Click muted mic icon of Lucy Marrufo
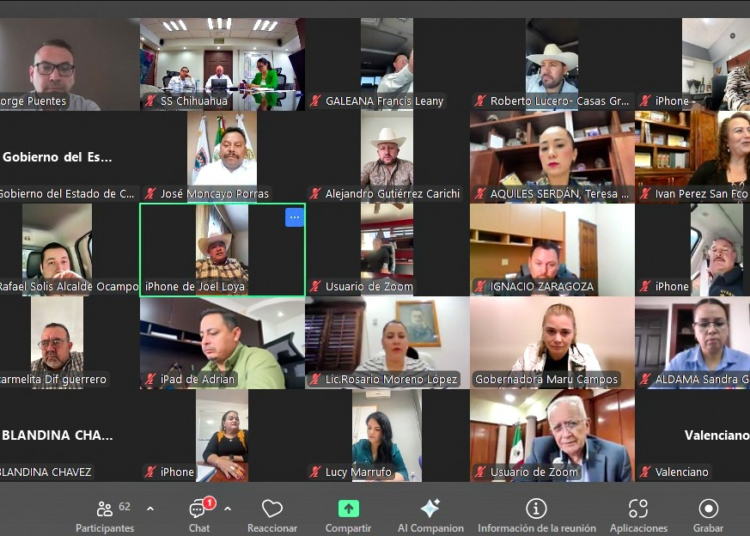 coord(315,472)
